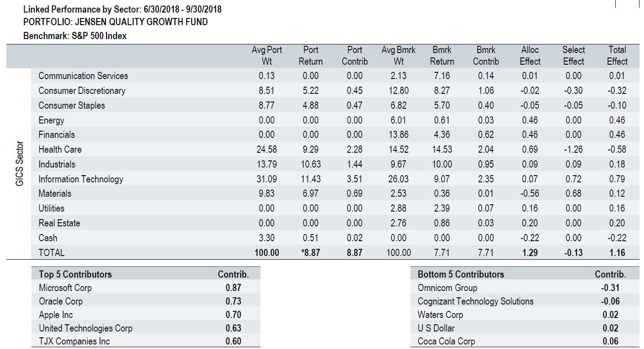This screenshot has width=644, height=349.
Task: Select the *8.87 total portfolio return cell
Action: click(x=310, y=253)
